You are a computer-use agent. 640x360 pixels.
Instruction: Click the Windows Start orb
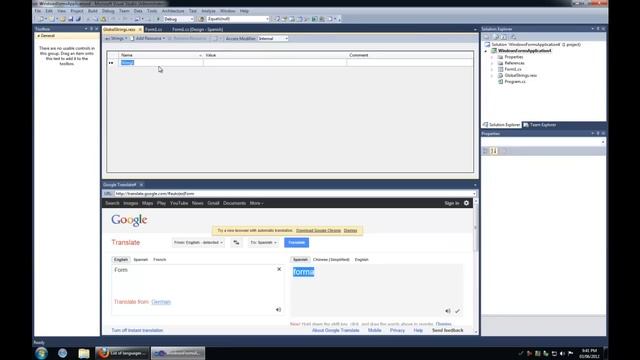tap(41, 353)
